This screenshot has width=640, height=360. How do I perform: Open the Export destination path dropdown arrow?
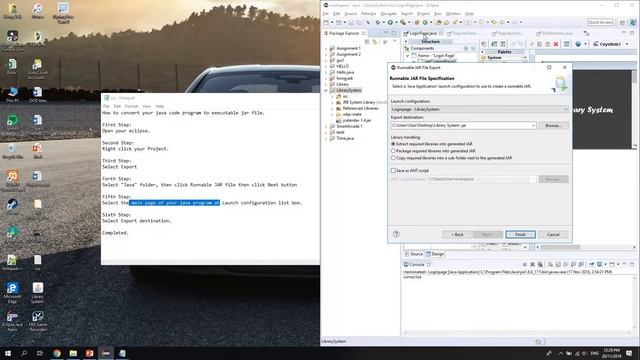click(x=533, y=125)
